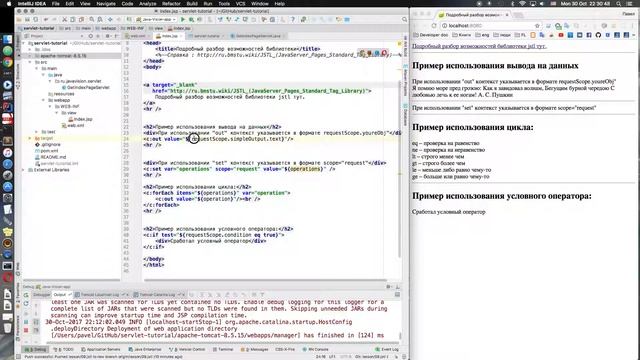640x360 pixels.
Task: Click the JSTL library link on web page
Action: pyautogui.click(x=479, y=46)
